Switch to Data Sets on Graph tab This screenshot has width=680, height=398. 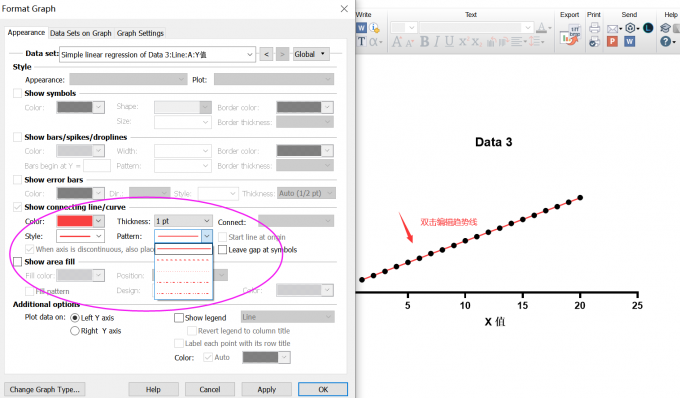pyautogui.click(x=81, y=33)
